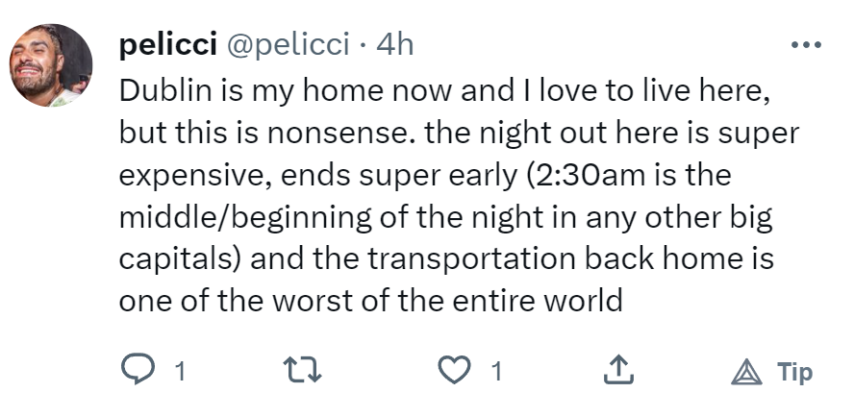Retweet pelicci's post using the arrows icon
The width and height of the screenshot is (854, 417).
click(x=300, y=371)
